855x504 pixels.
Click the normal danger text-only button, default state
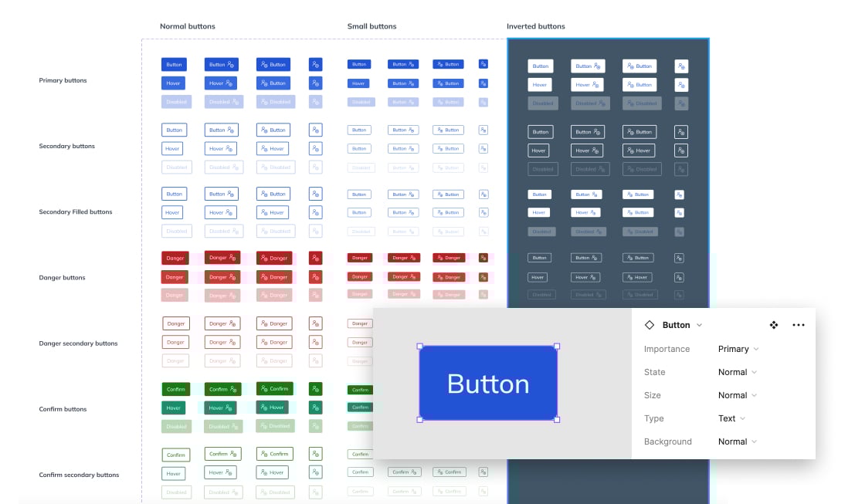pyautogui.click(x=175, y=258)
